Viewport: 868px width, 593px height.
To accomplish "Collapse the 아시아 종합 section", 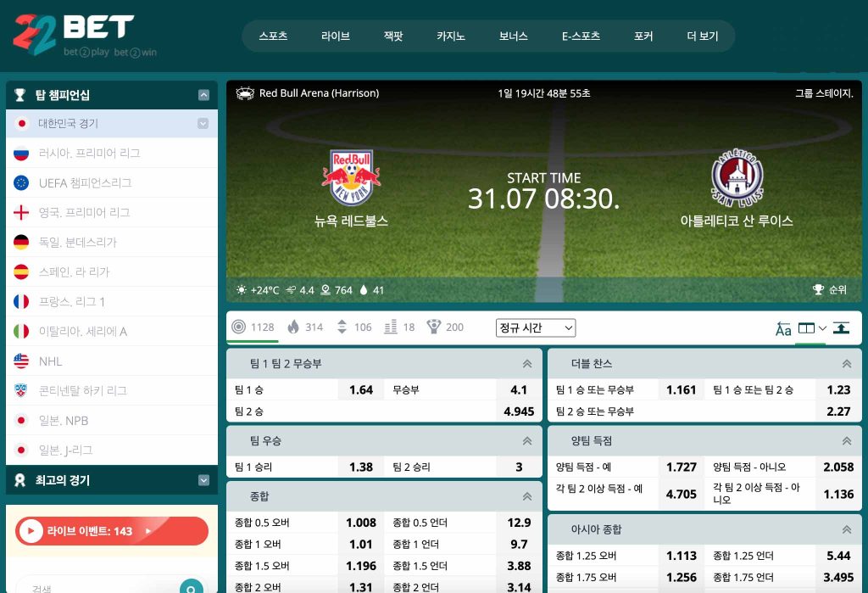I will pyautogui.click(x=847, y=529).
